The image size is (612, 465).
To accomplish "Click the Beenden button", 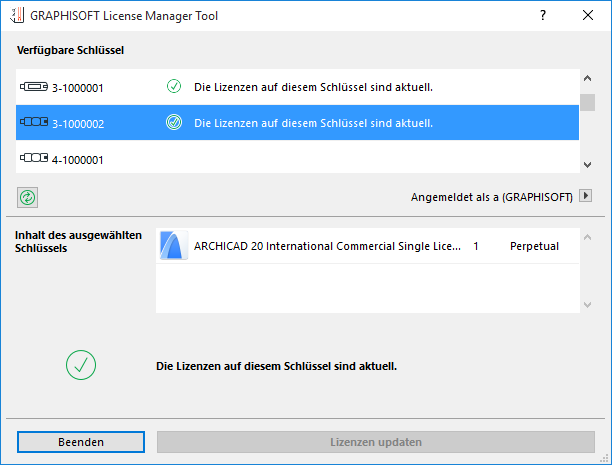I will [81, 442].
